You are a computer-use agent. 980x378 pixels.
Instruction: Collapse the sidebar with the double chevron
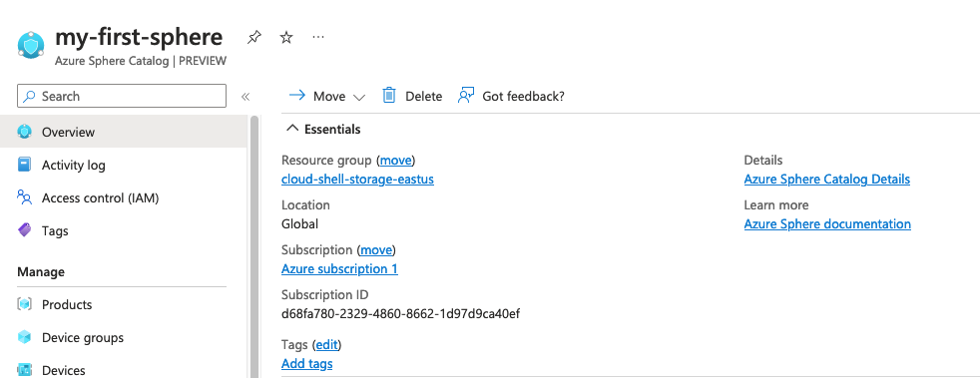click(245, 96)
